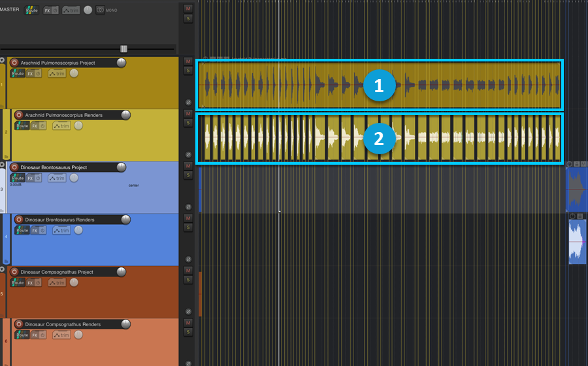
Task: Mute the Master track
Action: pyautogui.click(x=188, y=8)
